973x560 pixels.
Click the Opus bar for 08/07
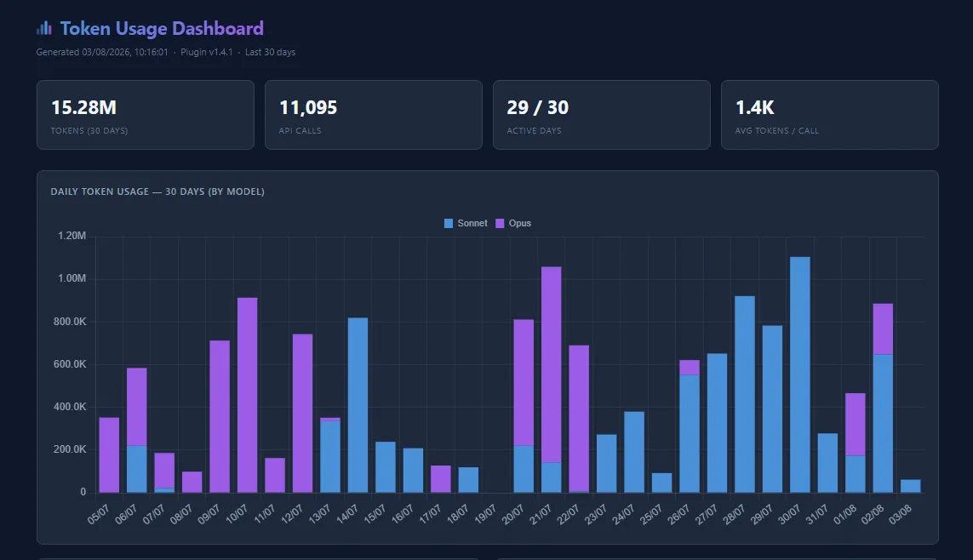(192, 482)
